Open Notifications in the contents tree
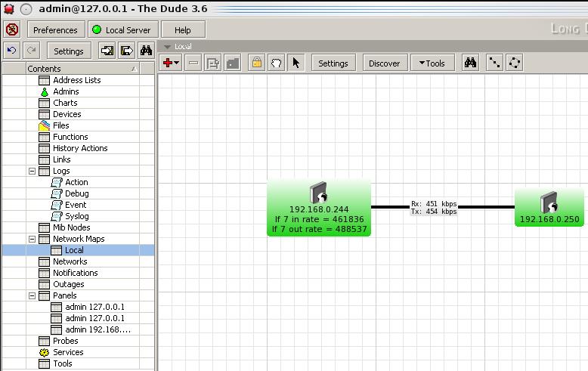The image size is (588, 371). (76, 273)
